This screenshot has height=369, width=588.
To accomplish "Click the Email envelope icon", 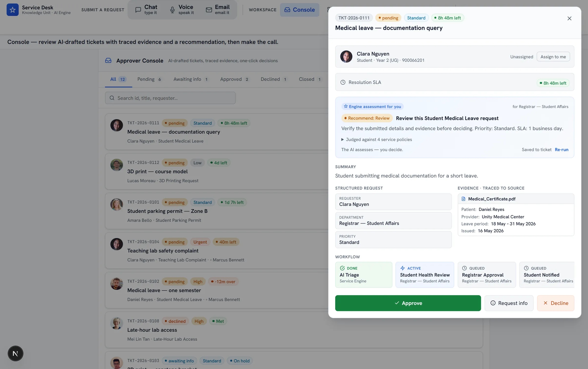I will [x=209, y=10].
